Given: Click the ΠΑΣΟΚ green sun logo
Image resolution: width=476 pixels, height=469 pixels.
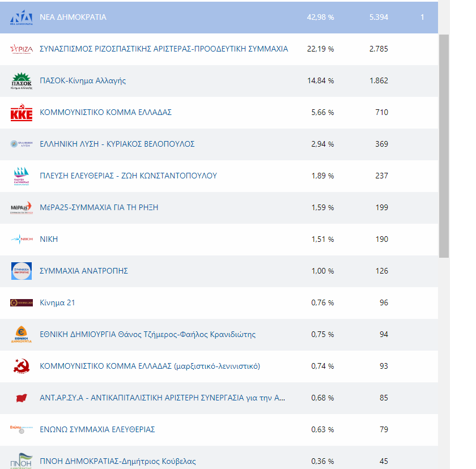Looking at the screenshot, I should pos(22,81).
